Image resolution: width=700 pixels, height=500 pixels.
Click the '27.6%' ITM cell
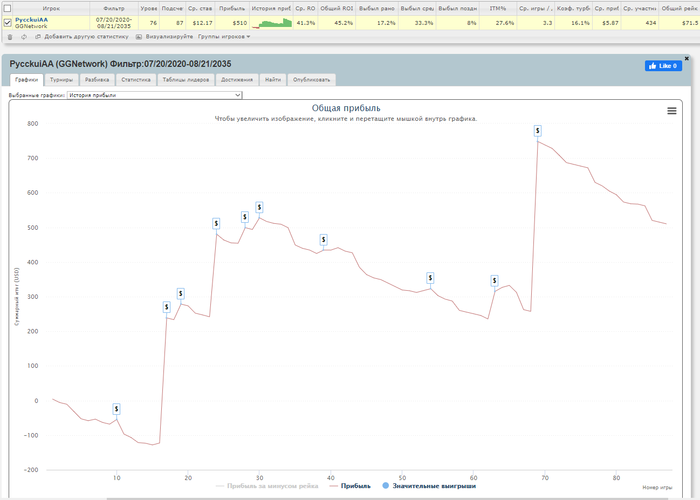coord(498,23)
